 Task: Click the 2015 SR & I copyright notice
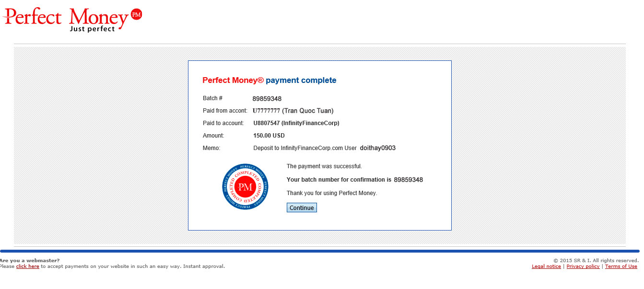pos(596,261)
